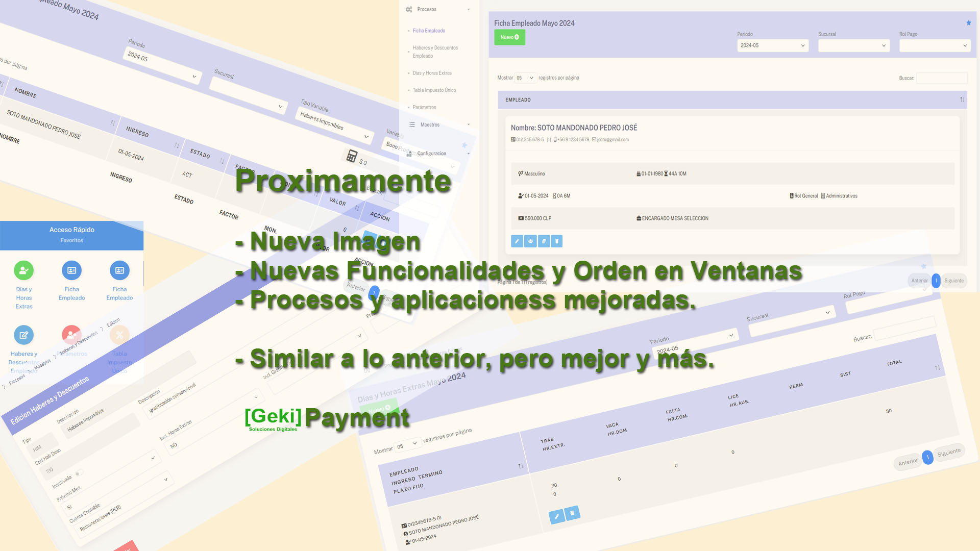
Task: Open the red Parámetros shortcut icon
Action: [x=71, y=335]
